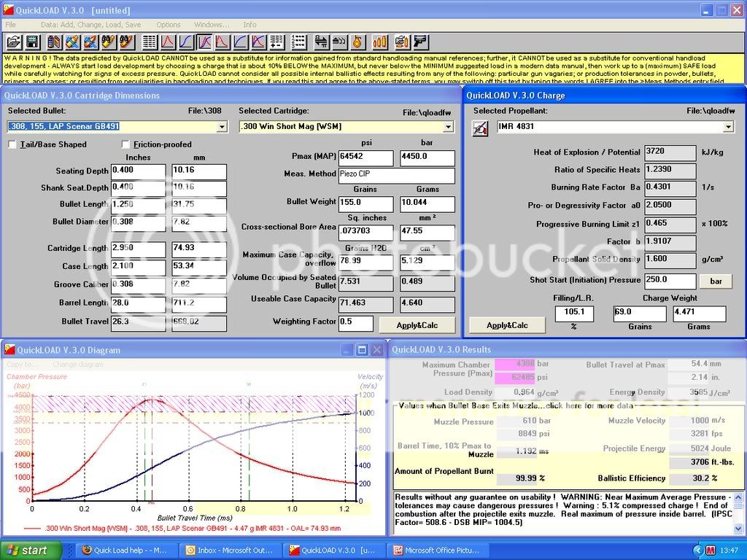The image size is (747, 560).
Task: Click Apply&Calc in the Charge panel
Action: pos(507,324)
